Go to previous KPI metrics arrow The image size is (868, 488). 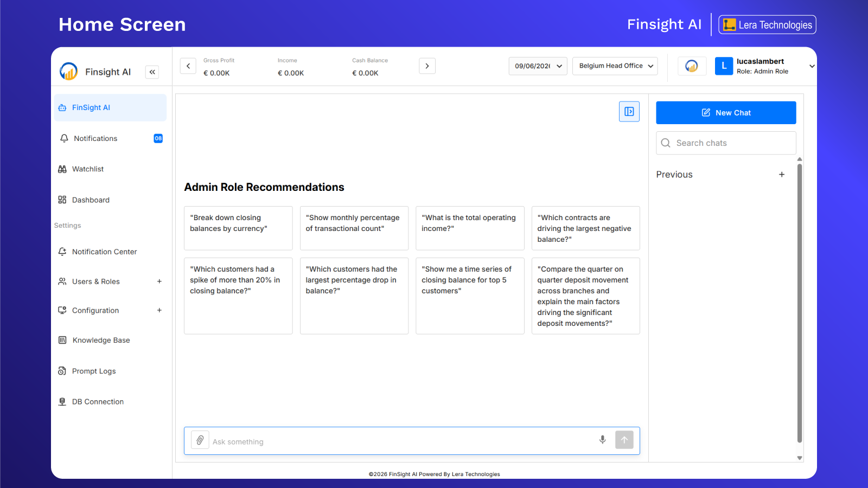188,66
